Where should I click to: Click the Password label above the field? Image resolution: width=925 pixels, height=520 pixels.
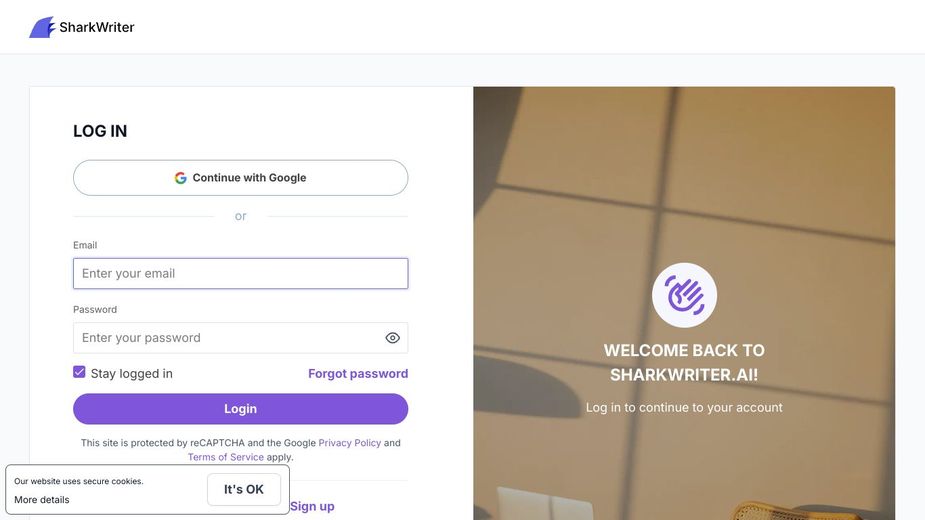95,309
